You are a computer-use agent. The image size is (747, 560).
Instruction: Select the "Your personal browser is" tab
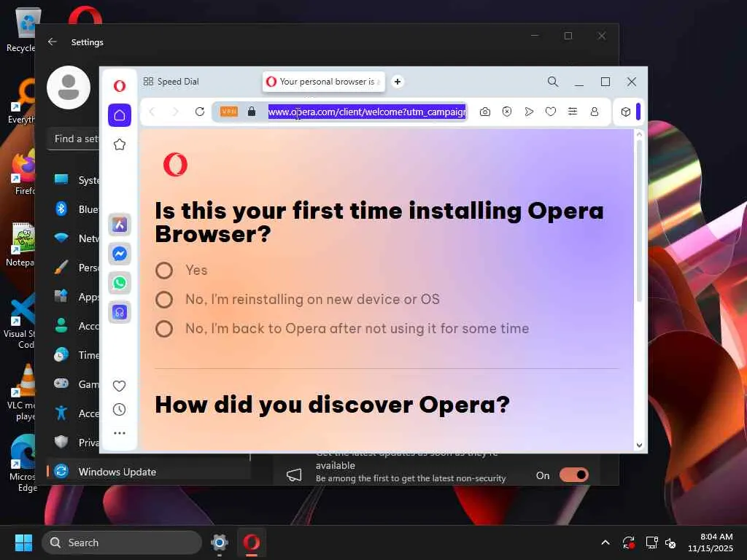coord(324,82)
